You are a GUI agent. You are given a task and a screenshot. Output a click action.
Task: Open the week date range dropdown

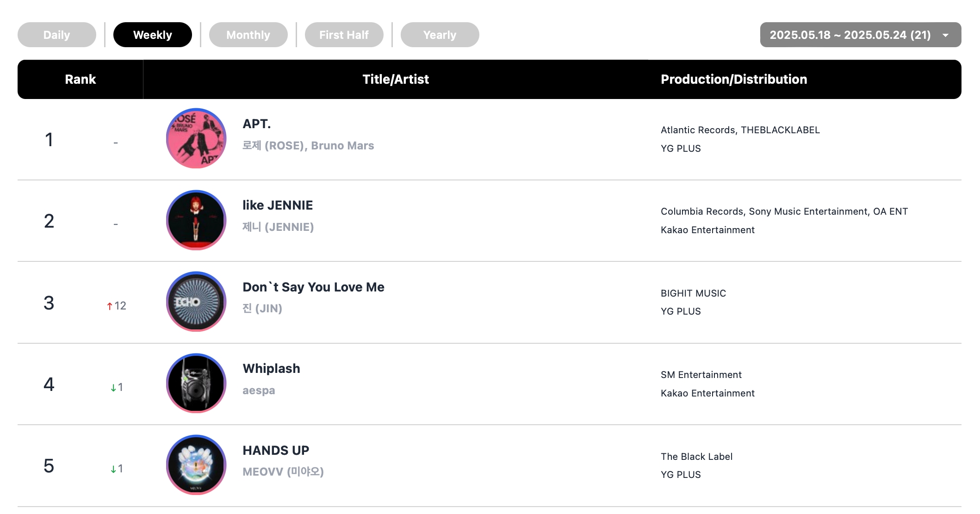coord(861,35)
